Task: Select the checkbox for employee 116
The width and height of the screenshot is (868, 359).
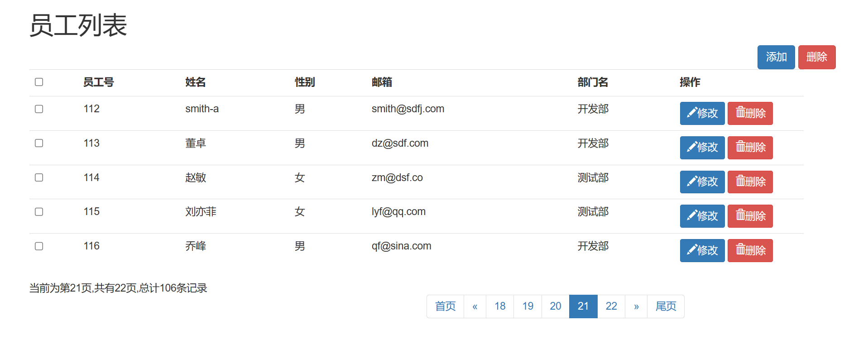Action: [39, 246]
